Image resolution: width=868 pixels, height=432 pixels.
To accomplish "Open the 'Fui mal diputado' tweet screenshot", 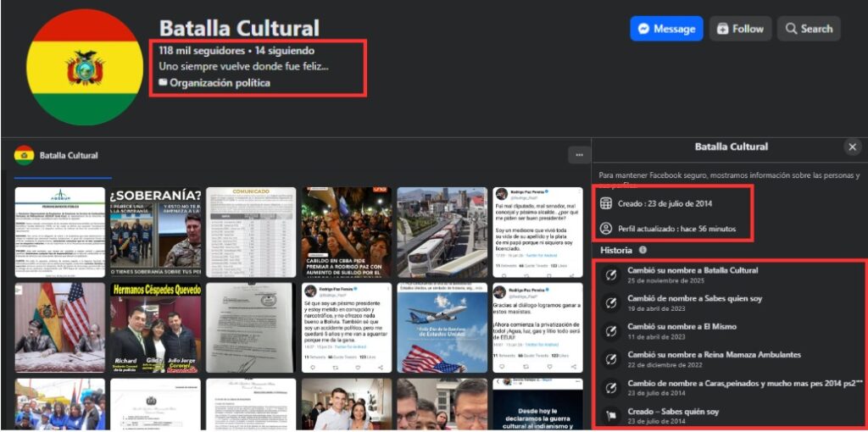I will point(537,232).
